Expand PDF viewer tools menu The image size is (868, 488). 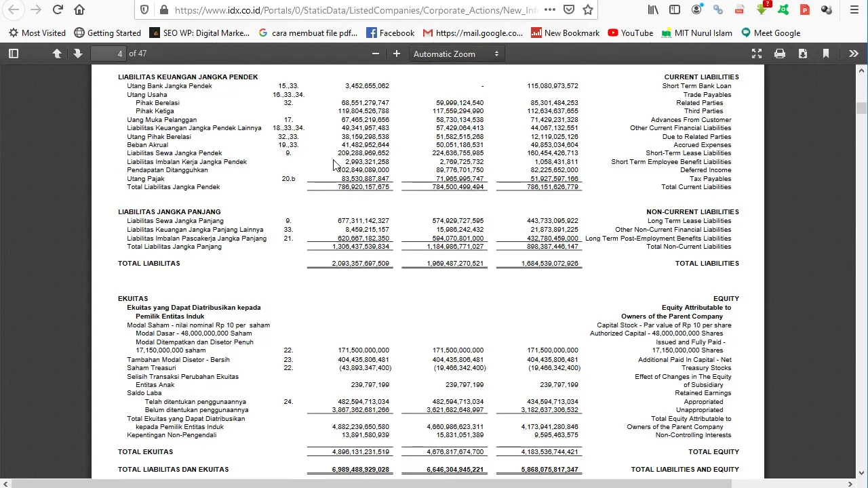click(x=854, y=54)
